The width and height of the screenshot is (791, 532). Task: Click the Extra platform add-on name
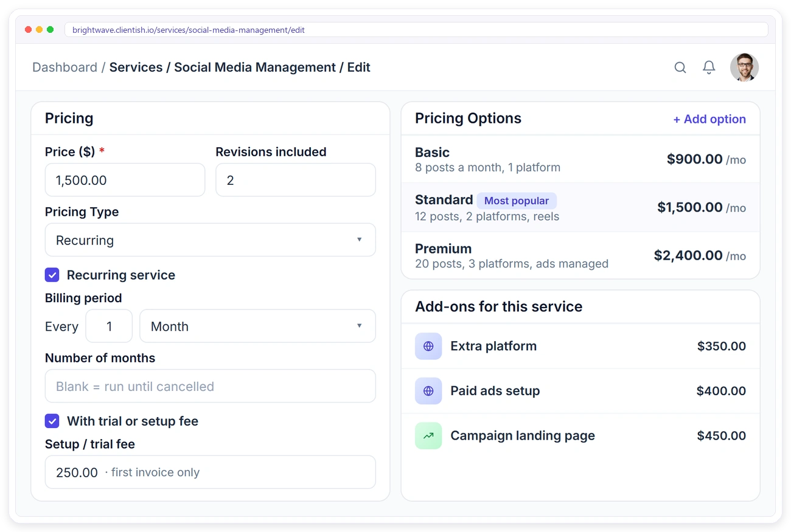[x=493, y=346]
